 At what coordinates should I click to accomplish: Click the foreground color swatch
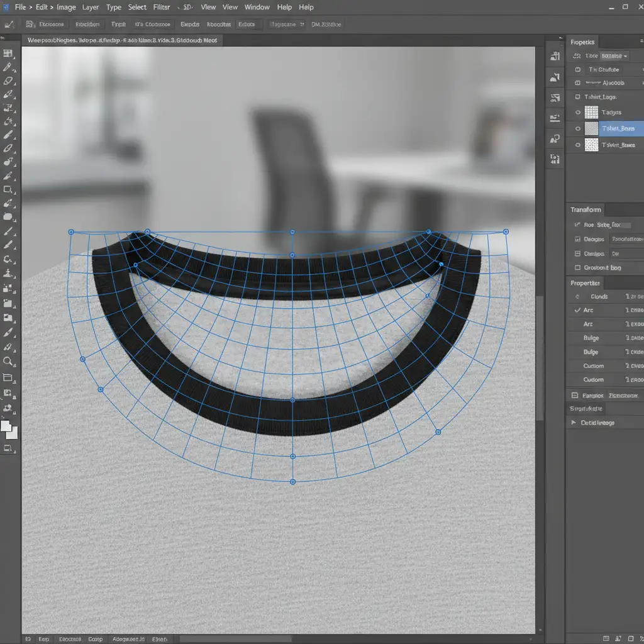tap(6, 426)
